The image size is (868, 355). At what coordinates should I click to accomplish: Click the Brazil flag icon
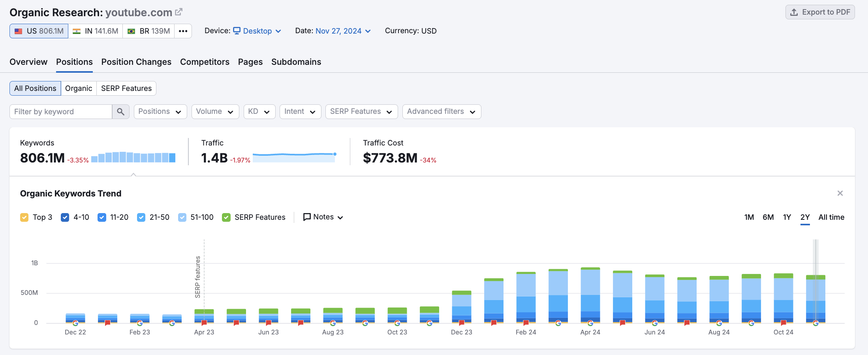[132, 31]
